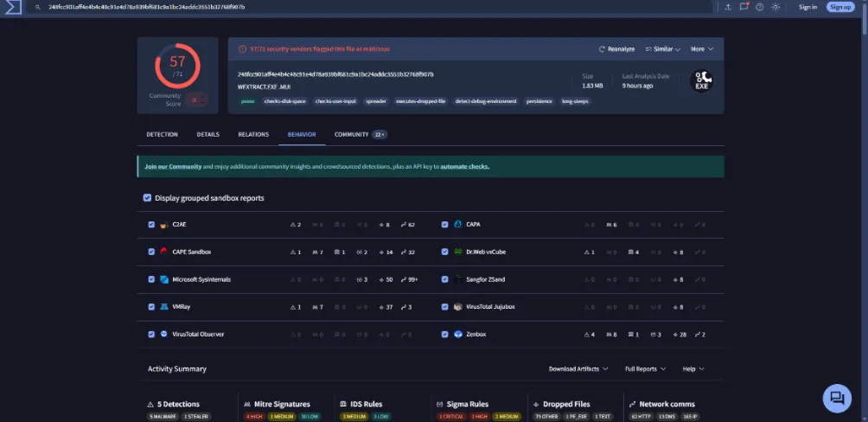Uncheck the VirusTotal Jujubox checkbox
Screen dimensions: 868x422
(444, 307)
